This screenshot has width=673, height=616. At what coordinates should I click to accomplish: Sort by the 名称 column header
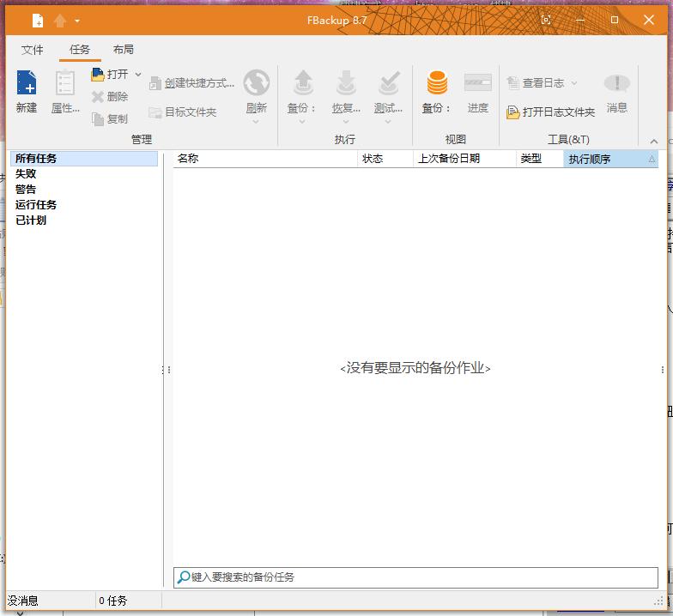[x=265, y=159]
